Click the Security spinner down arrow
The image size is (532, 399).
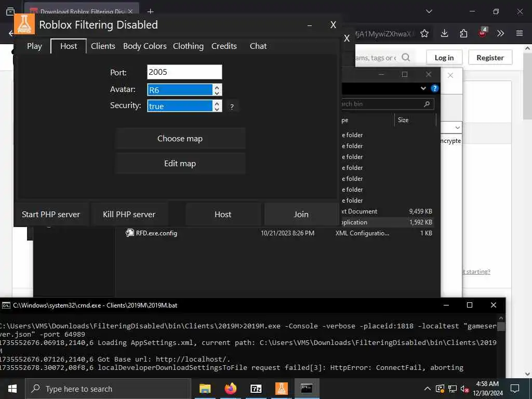pyautogui.click(x=217, y=109)
